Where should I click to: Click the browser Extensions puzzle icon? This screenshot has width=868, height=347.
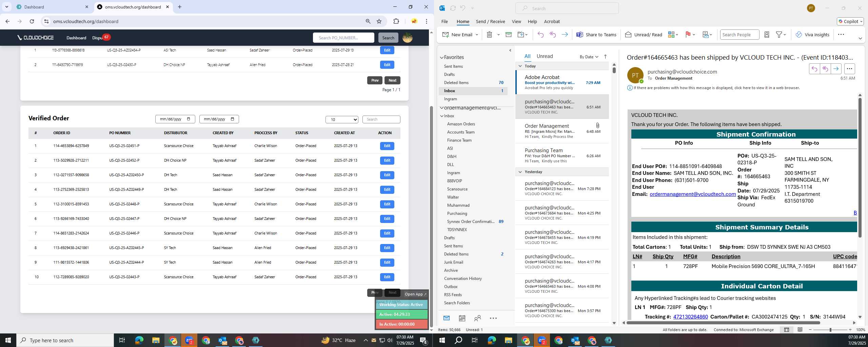coord(396,21)
